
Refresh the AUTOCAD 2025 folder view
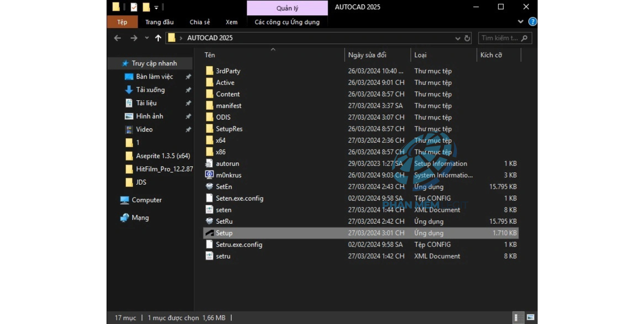(467, 38)
